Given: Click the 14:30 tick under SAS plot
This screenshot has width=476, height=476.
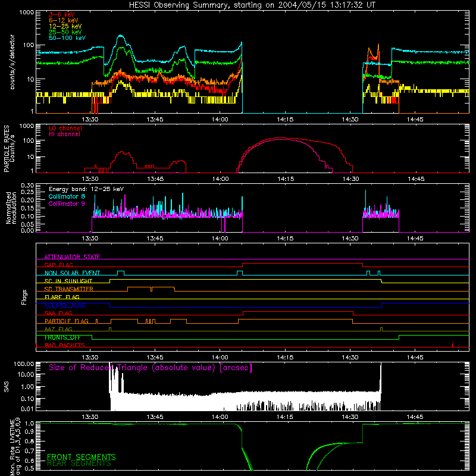Looking at the screenshot, I should pyautogui.click(x=350, y=417).
